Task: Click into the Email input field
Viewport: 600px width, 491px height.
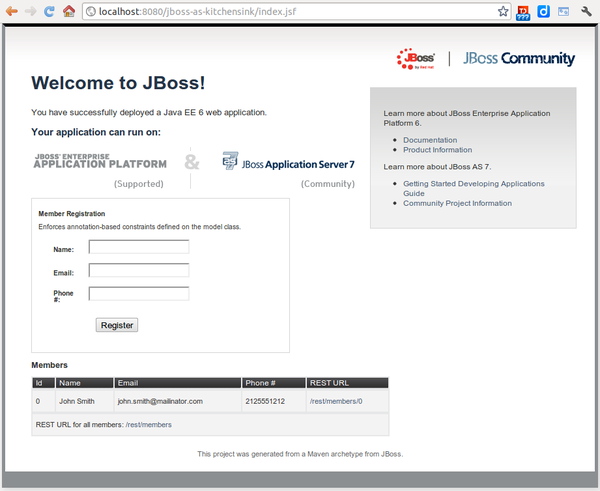Action: point(139,270)
